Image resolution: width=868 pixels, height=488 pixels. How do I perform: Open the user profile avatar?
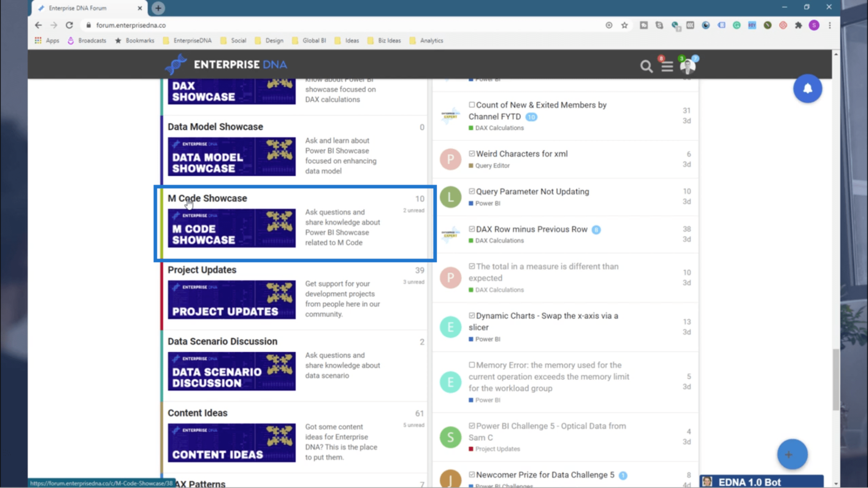pos(688,66)
